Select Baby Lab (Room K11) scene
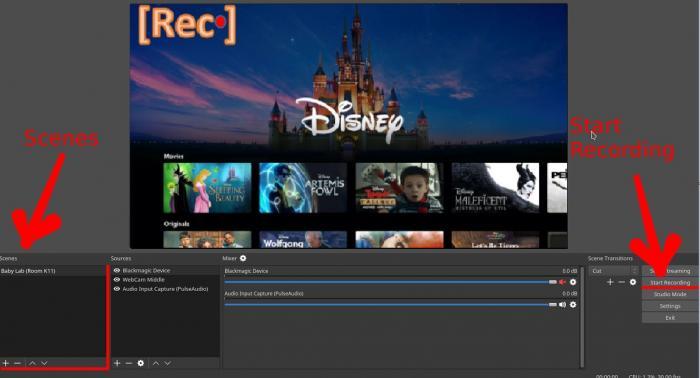This screenshot has width=700, height=378. coord(53,271)
